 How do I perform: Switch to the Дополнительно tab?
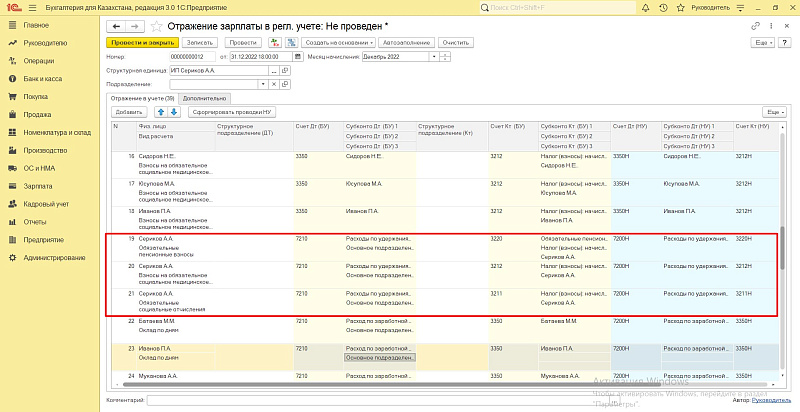click(x=205, y=99)
